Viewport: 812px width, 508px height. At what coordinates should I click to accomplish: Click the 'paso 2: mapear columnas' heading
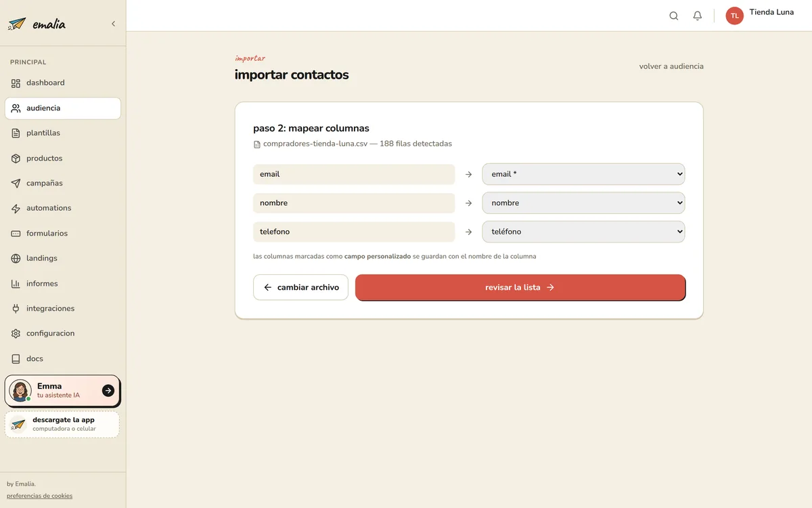[x=311, y=128]
